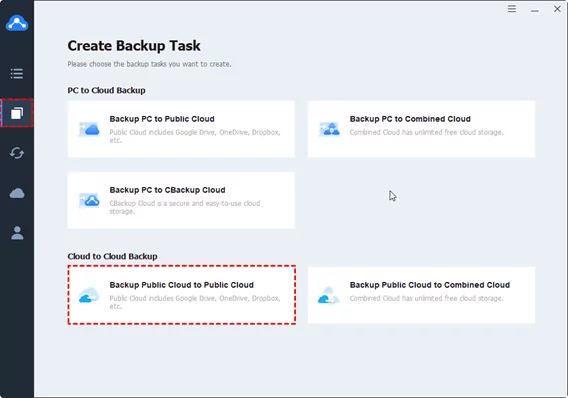This screenshot has height=398, width=568.
Task: Choose Backup Public Cloud to Combined Cloud
Action: click(x=421, y=295)
